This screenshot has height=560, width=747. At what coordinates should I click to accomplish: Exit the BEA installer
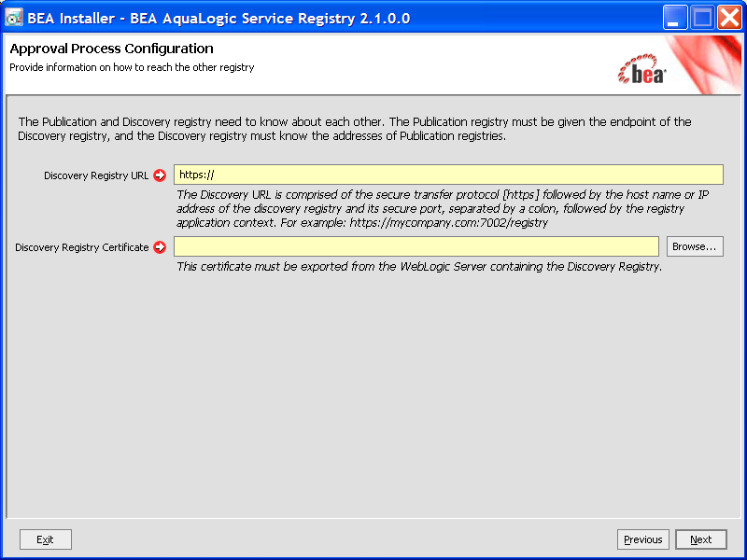pos(46,539)
